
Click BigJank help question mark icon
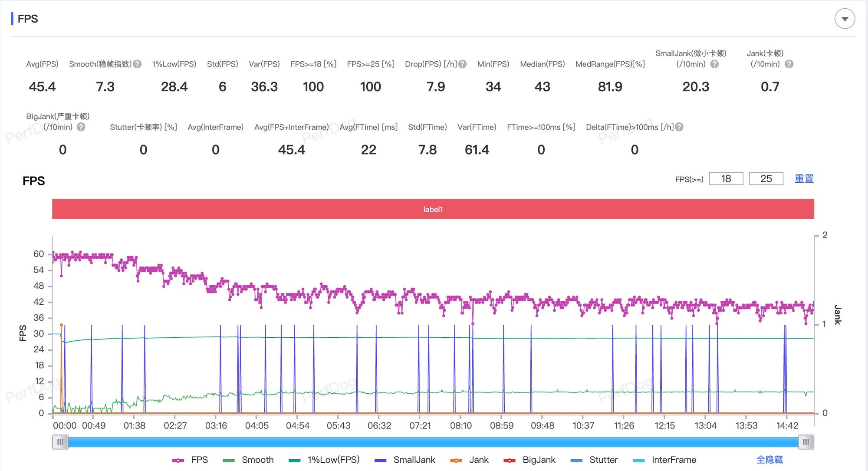coord(81,127)
